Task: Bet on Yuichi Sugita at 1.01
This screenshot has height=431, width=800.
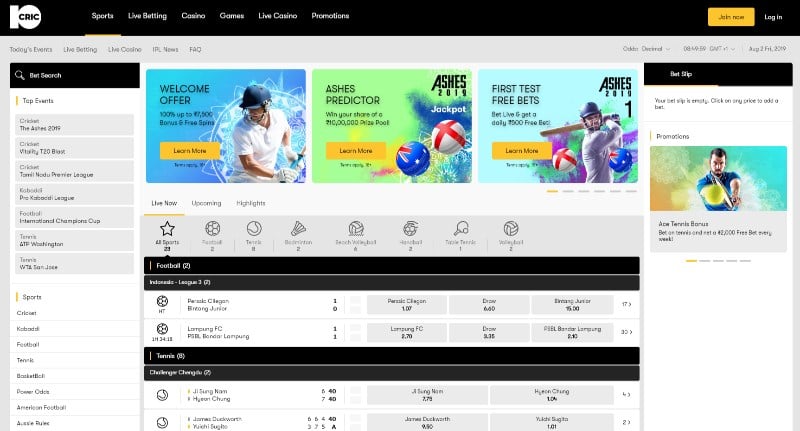Action: [x=552, y=422]
